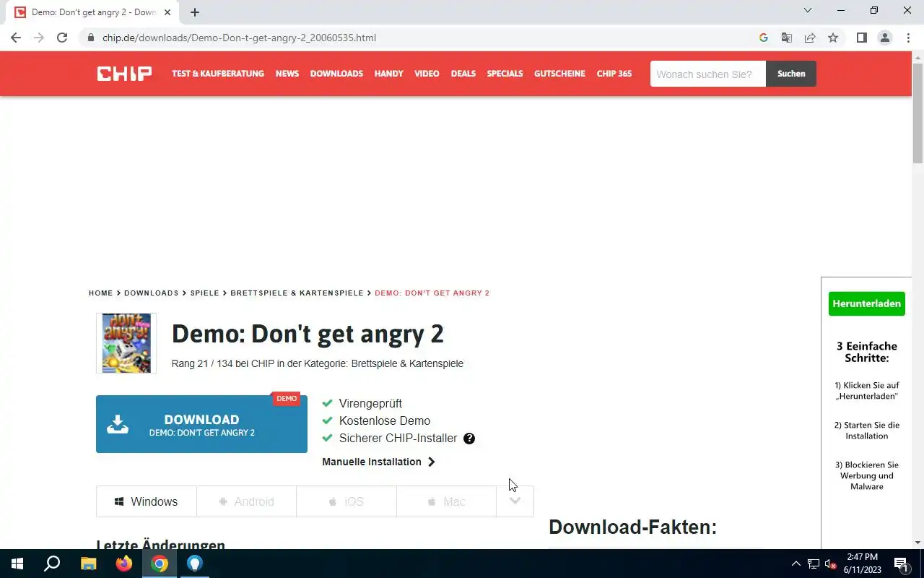Open help icon next to Sicherer CHIP-Installer
This screenshot has width=924, height=578.
tap(469, 439)
